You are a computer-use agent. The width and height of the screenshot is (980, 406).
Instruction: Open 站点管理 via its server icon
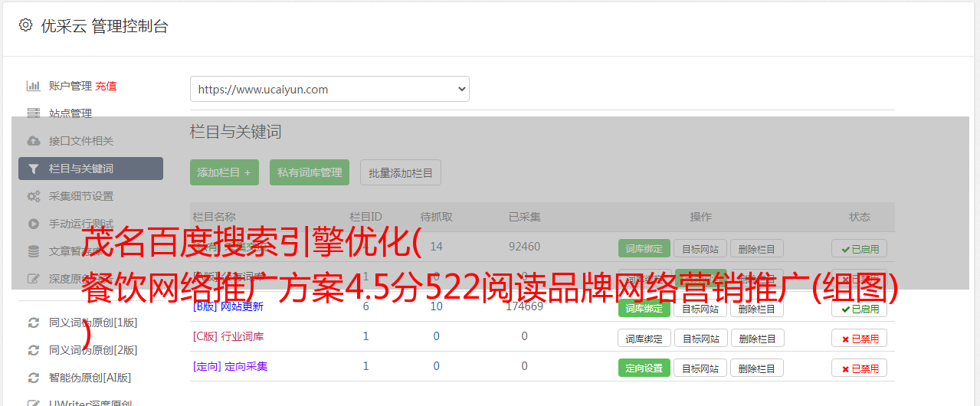(x=33, y=113)
